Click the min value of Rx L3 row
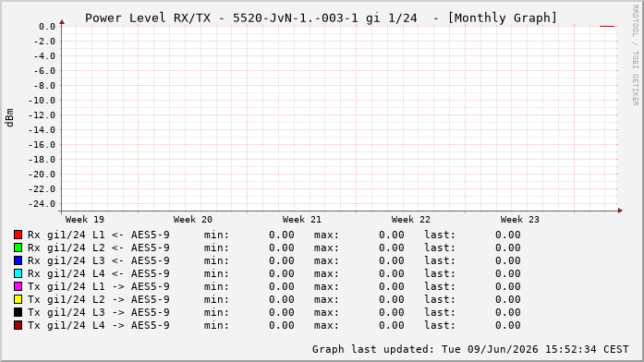The width and height of the screenshot is (644, 362). tap(281, 260)
